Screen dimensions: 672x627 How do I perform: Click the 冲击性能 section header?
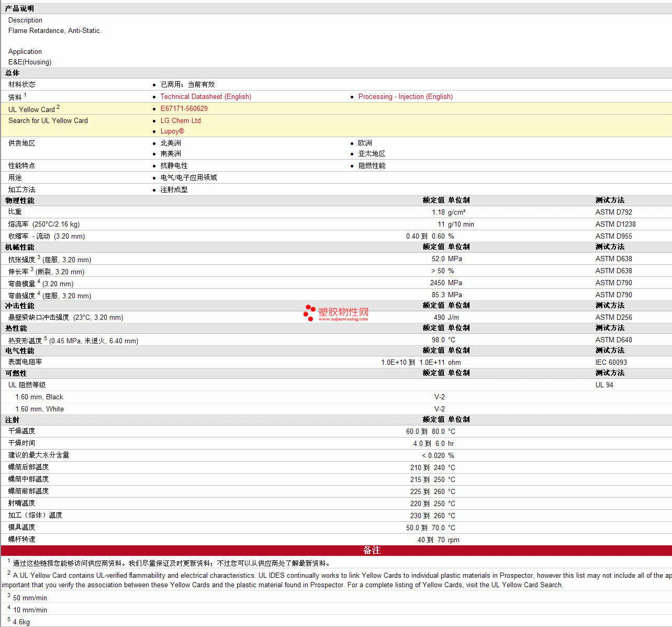[x=19, y=306]
